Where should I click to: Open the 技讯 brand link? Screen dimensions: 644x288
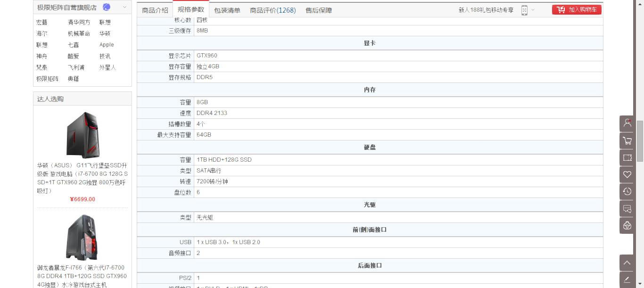(x=105, y=56)
